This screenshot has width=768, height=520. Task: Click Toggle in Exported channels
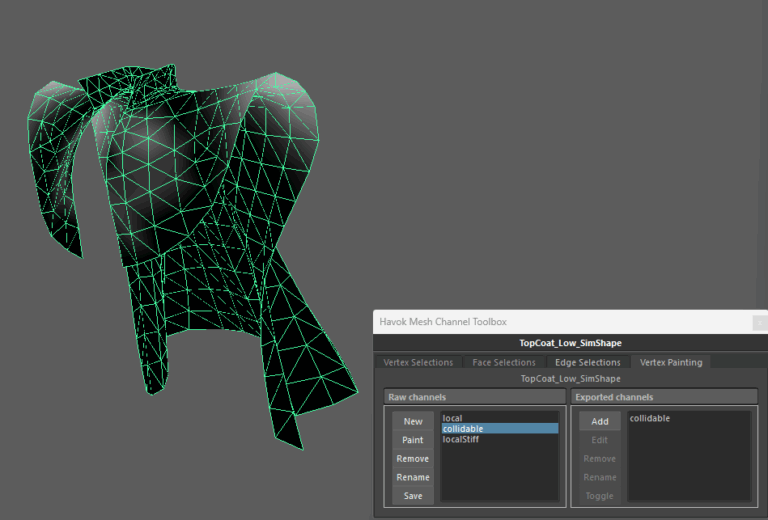600,496
